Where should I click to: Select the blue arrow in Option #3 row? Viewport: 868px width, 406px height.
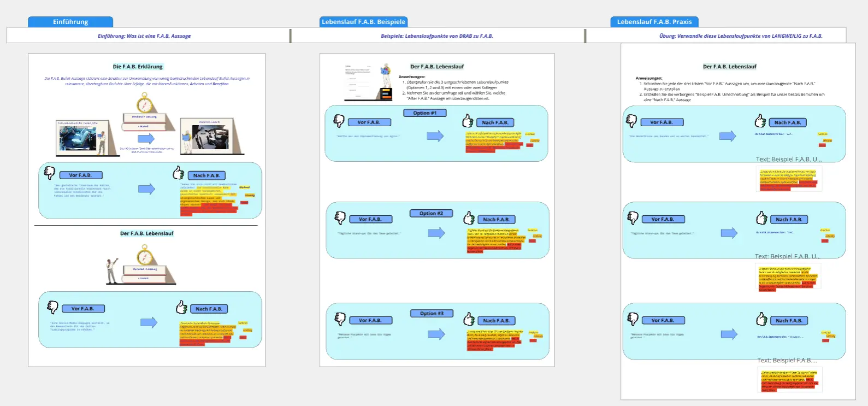click(436, 334)
